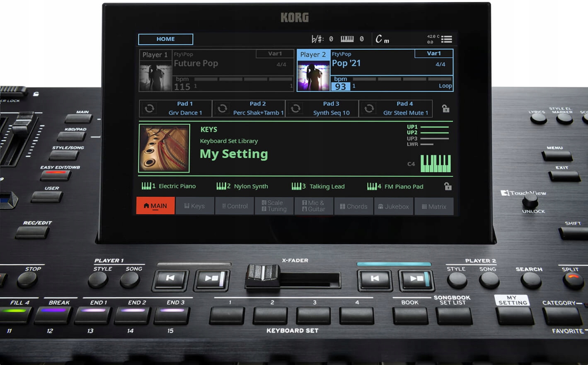Hit the BOOK hardware button

[410, 315]
